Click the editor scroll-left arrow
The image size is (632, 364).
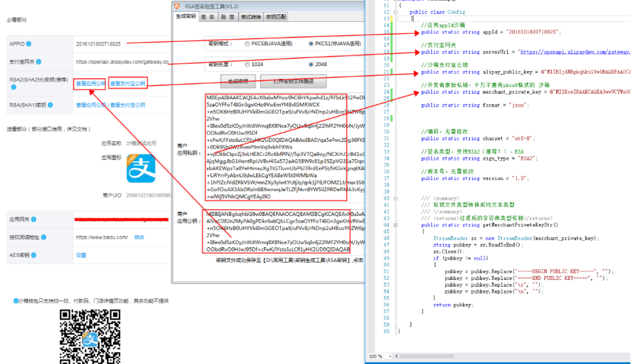(396, 356)
